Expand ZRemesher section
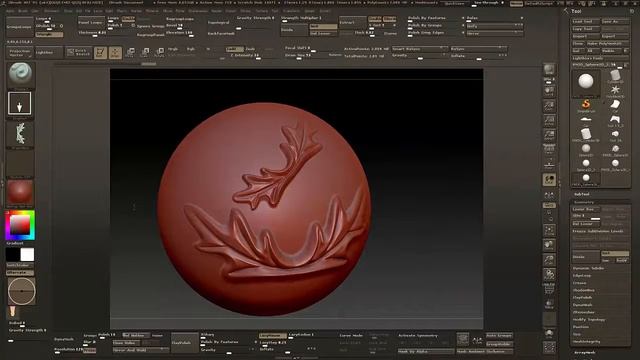This screenshot has height=360, width=640. [584, 312]
